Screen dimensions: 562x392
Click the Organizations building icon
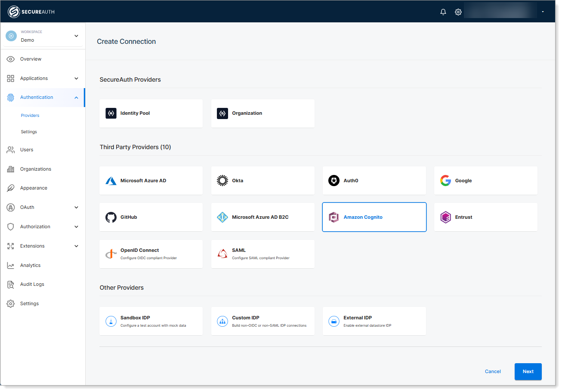11,169
